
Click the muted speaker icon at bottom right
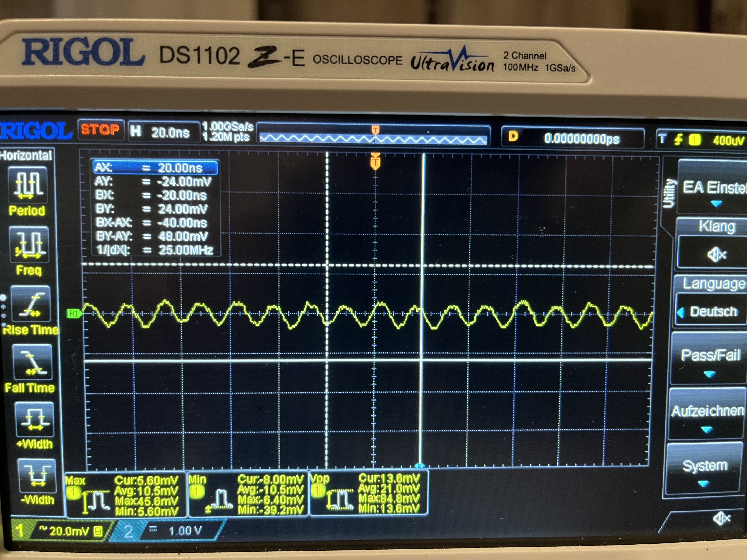[x=722, y=519]
